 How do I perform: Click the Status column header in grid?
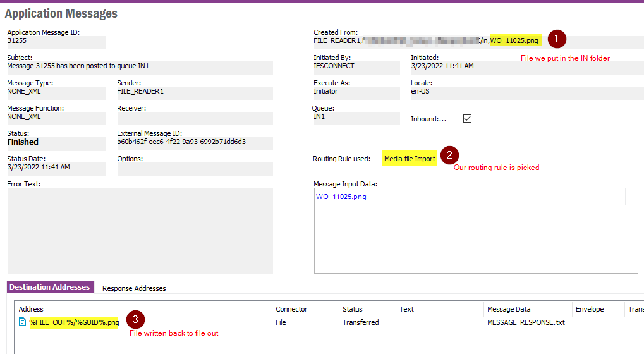(x=353, y=309)
